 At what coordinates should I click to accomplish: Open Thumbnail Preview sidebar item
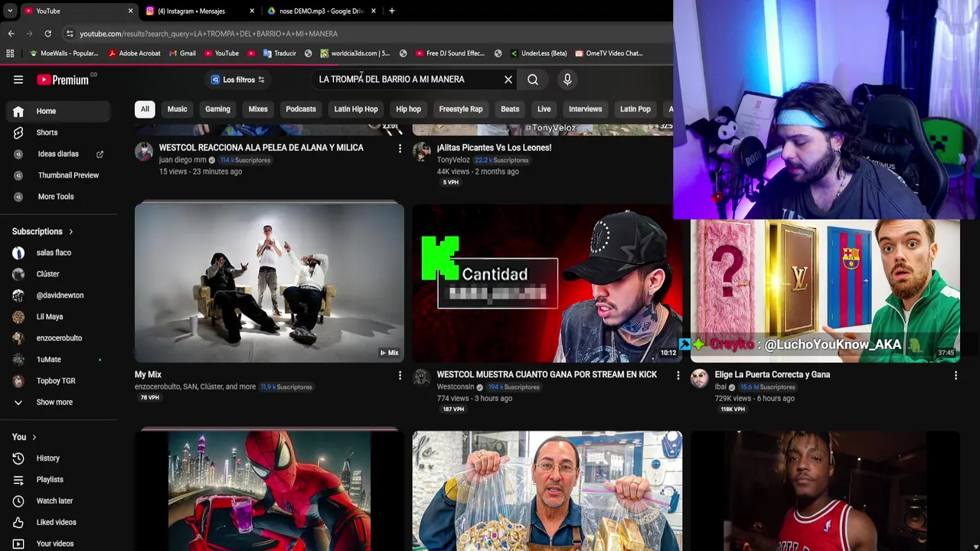click(58, 175)
